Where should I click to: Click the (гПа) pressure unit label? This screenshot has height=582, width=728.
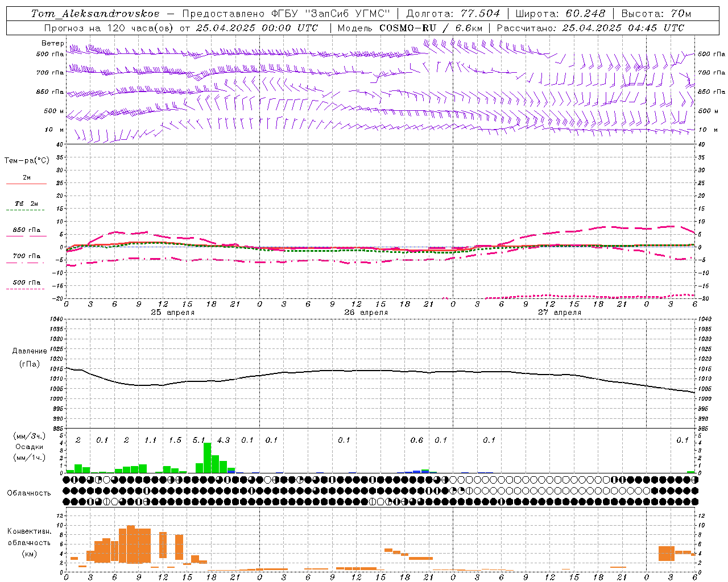pos(30,364)
